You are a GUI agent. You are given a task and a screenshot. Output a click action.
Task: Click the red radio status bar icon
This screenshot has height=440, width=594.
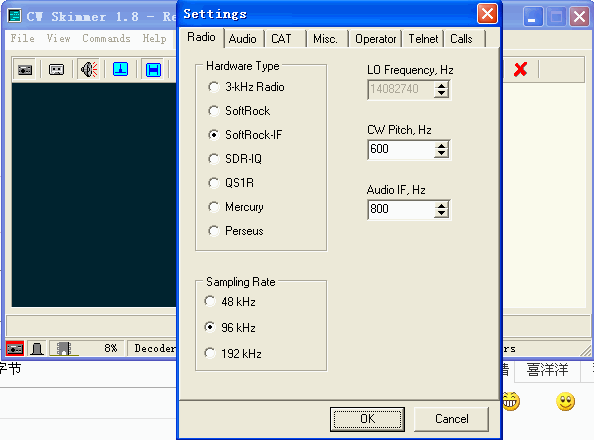click(15, 348)
